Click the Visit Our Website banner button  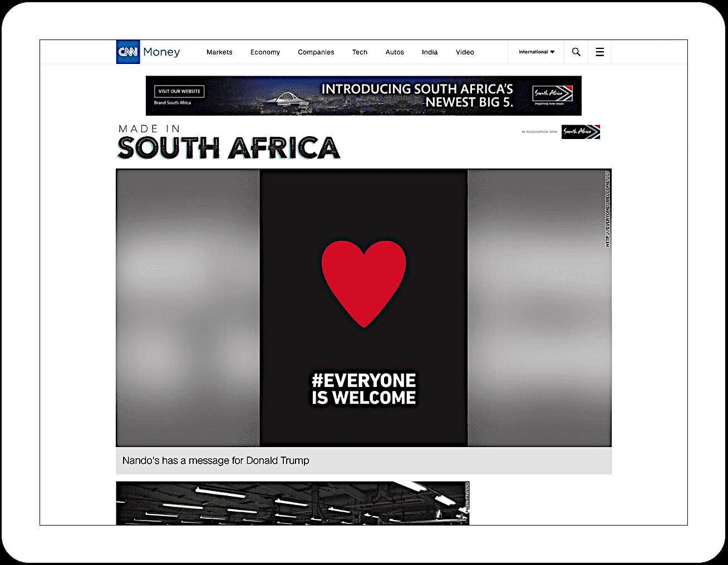(x=179, y=91)
